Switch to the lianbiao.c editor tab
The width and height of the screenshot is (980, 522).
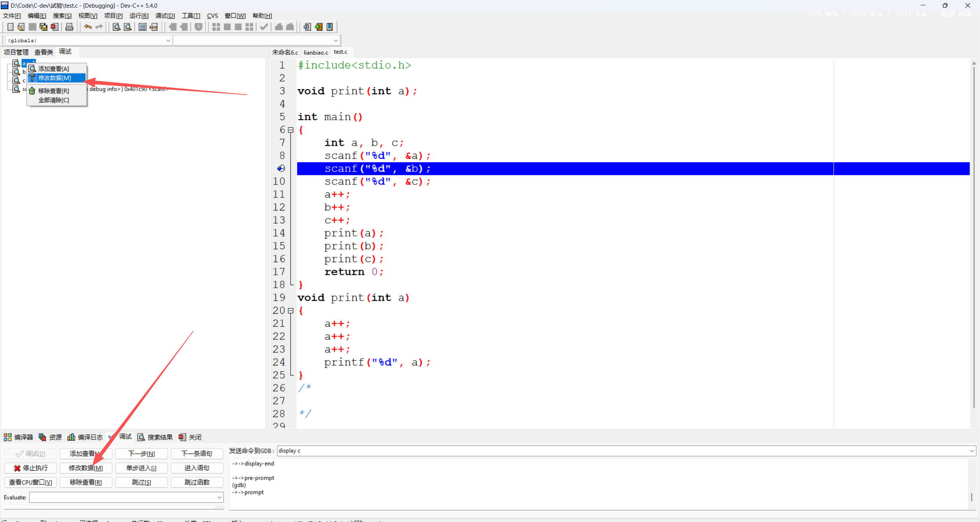tap(316, 52)
